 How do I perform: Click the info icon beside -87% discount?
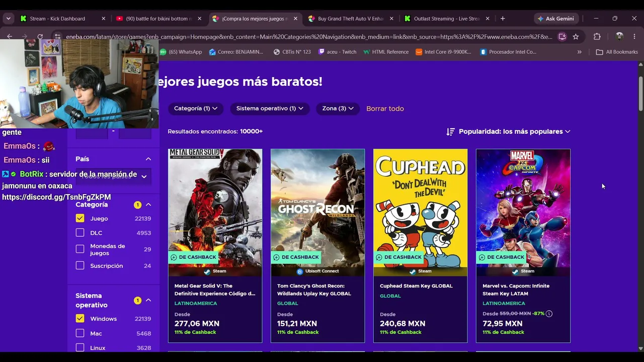pyautogui.click(x=549, y=314)
